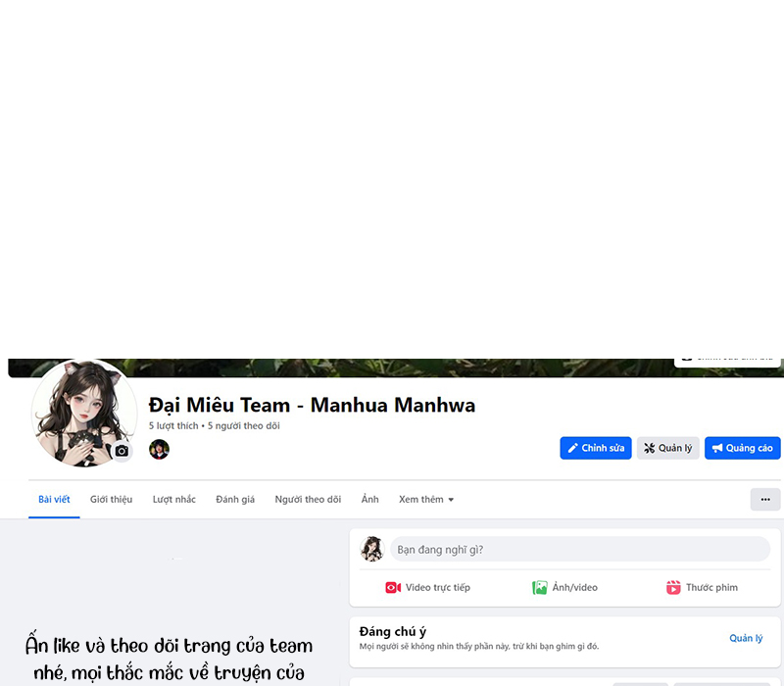
Task: Click the Đại Miêu Team - Manhua Manhwa title
Action: click(312, 405)
